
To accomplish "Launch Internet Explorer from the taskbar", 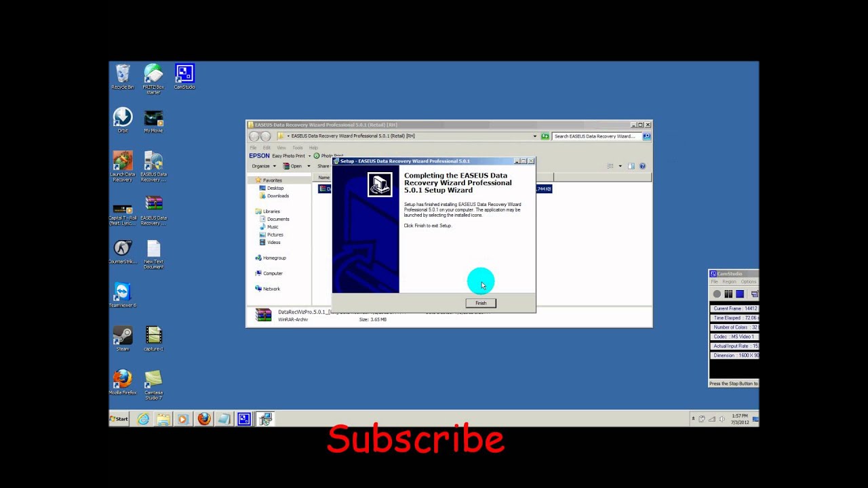I will tap(143, 419).
